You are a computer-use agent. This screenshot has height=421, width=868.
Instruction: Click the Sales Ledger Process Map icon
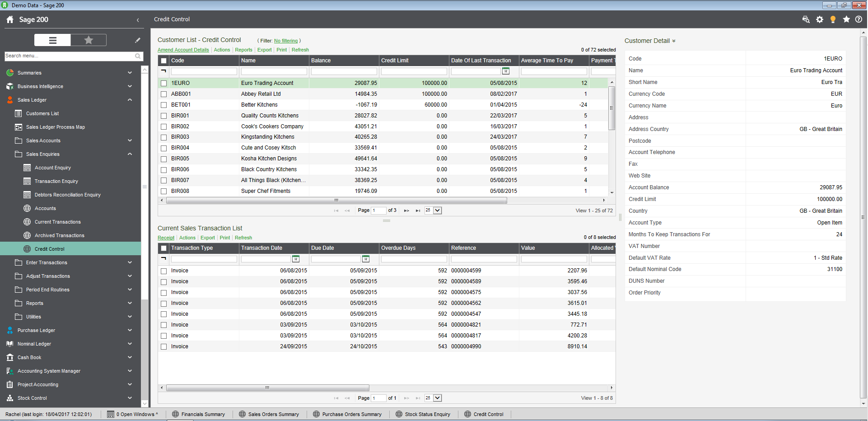(x=19, y=127)
